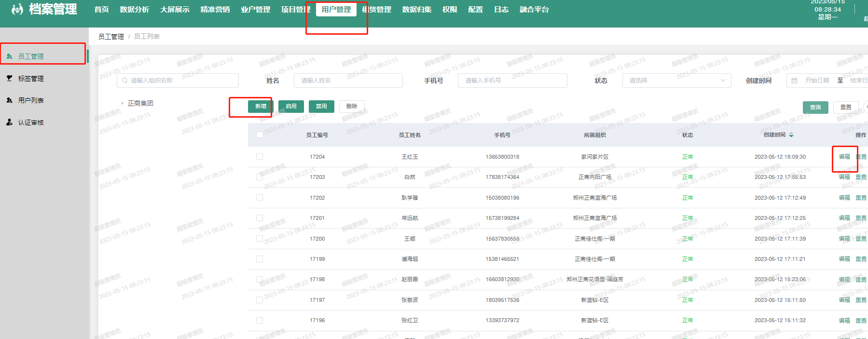
Task: Open the 配置 top menu
Action: tap(475, 10)
